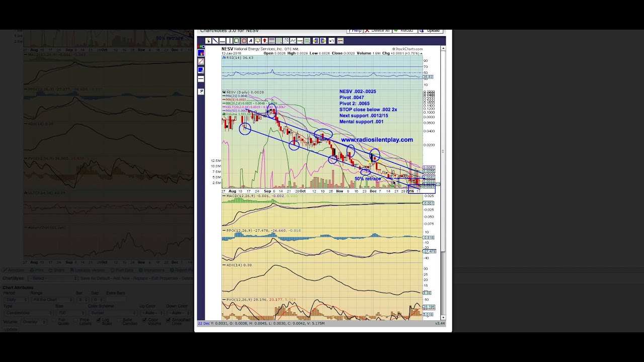Viewport: 644px width, 362px height.
Task: Toggle Solid Candles checkbox in background window
Action: coord(119,320)
